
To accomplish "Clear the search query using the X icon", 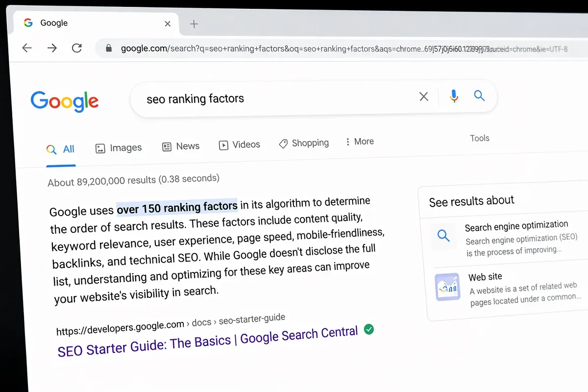I will (423, 96).
